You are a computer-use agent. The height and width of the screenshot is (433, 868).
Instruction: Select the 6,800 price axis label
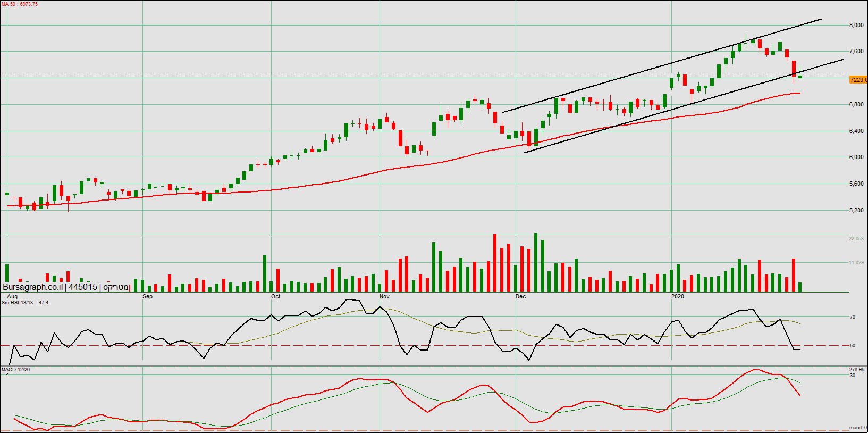click(856, 105)
